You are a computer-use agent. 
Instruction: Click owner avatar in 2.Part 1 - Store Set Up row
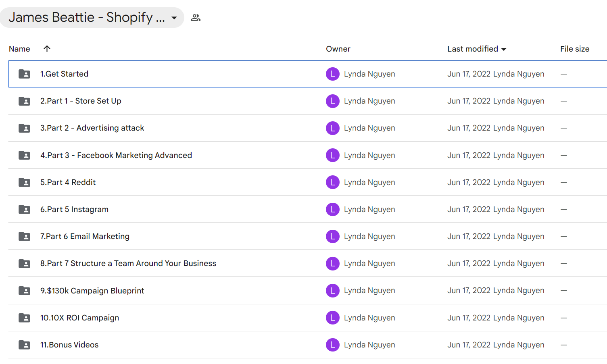click(333, 101)
